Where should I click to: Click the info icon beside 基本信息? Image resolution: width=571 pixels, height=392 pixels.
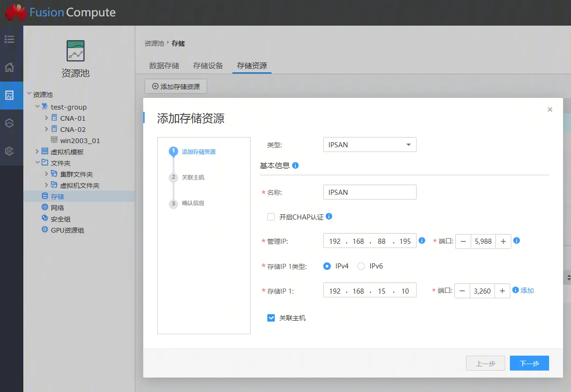click(295, 165)
